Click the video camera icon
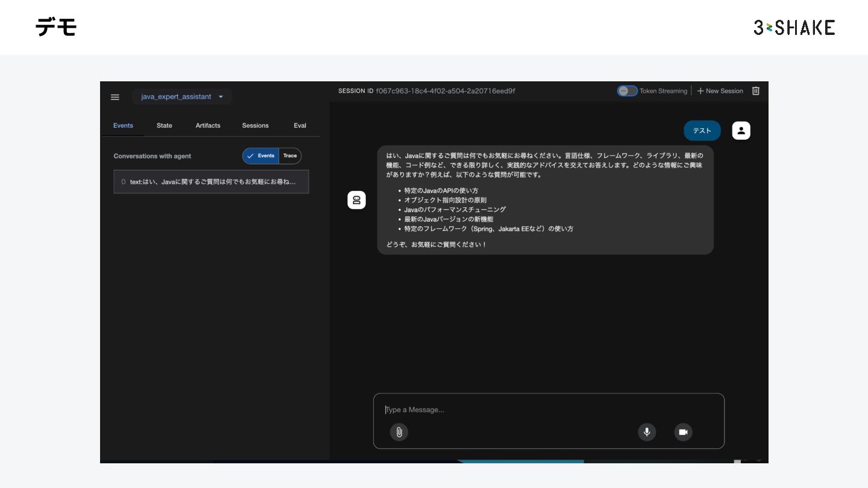The image size is (868, 488). click(683, 432)
